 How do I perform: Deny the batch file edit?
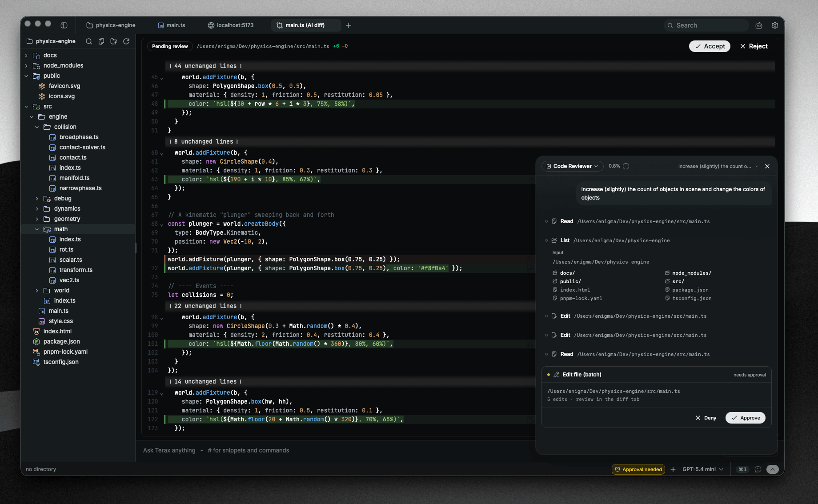click(706, 418)
